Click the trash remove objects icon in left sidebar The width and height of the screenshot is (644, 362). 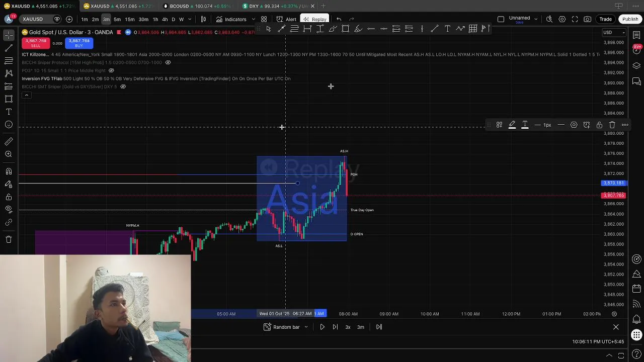pyautogui.click(x=9, y=239)
